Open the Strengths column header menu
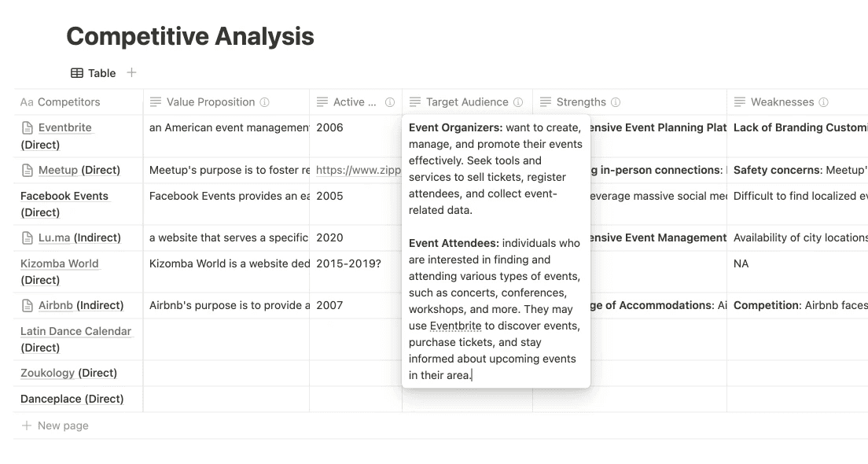This screenshot has height=464, width=868. pos(630,102)
